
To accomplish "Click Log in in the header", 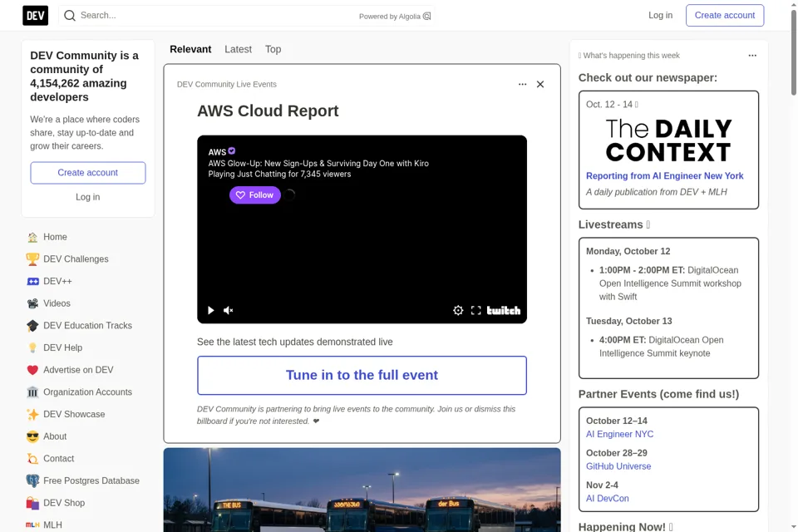I will [660, 15].
